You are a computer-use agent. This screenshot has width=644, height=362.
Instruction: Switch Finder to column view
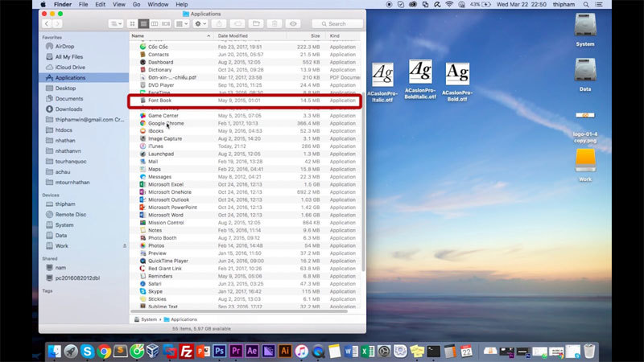click(x=155, y=24)
